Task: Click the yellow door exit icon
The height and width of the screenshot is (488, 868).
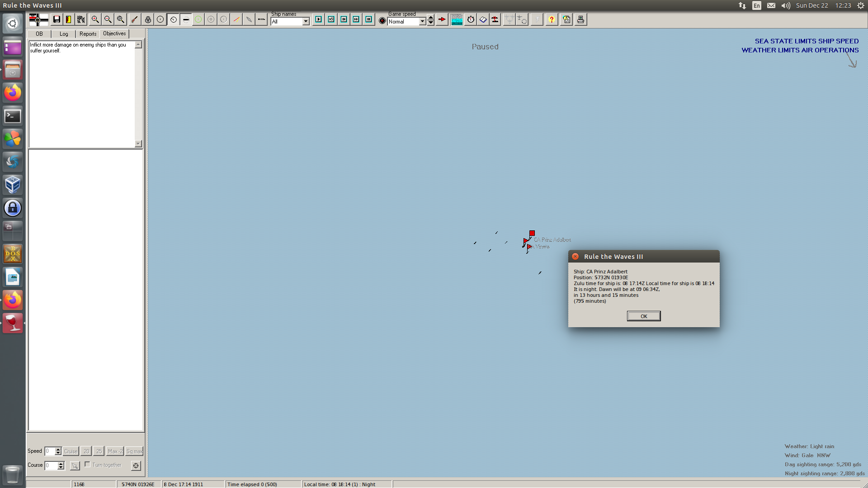Action: tap(69, 19)
